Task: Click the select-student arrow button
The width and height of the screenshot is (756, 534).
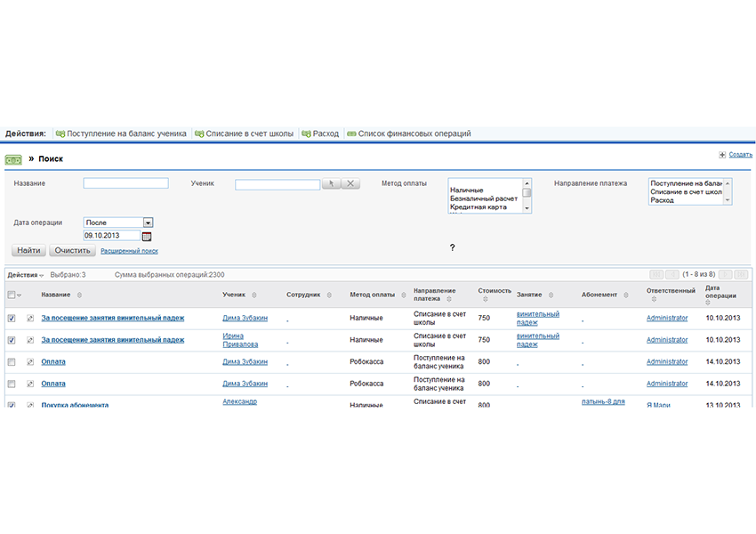Action: coord(331,183)
